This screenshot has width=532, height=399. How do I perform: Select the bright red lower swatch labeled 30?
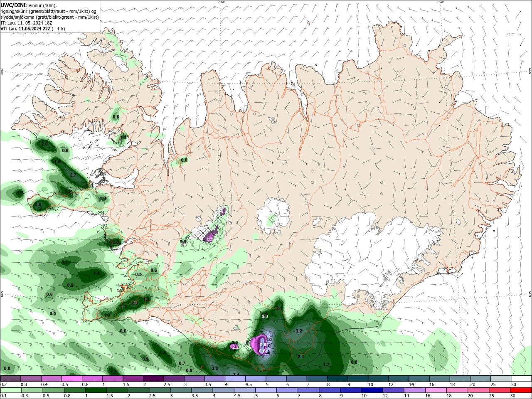[x=520, y=390]
